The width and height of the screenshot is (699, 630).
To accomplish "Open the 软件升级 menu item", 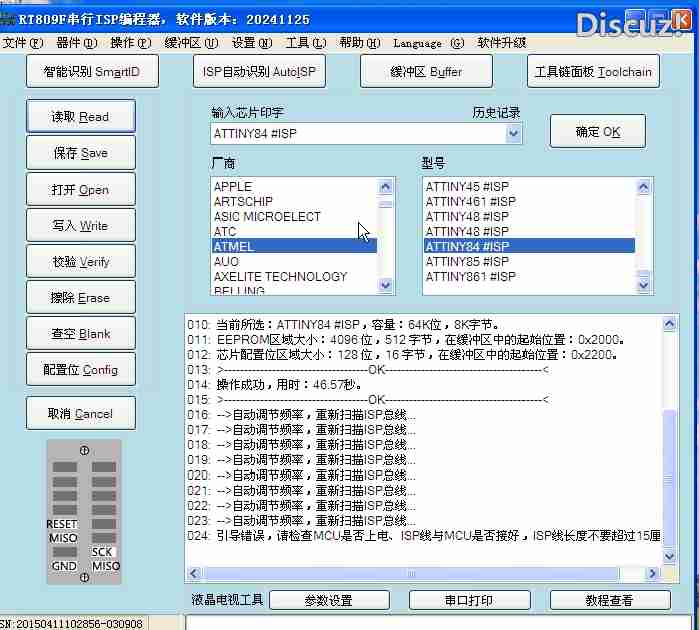I will pos(501,43).
